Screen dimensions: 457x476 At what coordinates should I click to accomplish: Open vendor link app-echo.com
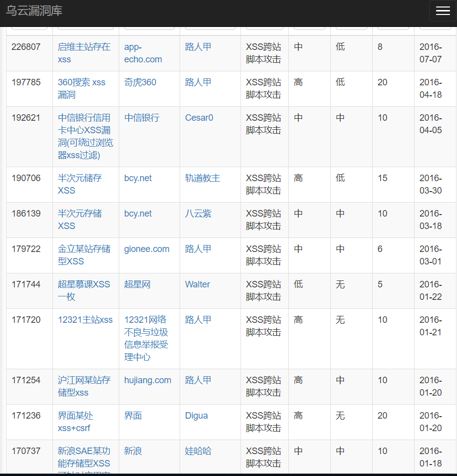click(x=143, y=53)
